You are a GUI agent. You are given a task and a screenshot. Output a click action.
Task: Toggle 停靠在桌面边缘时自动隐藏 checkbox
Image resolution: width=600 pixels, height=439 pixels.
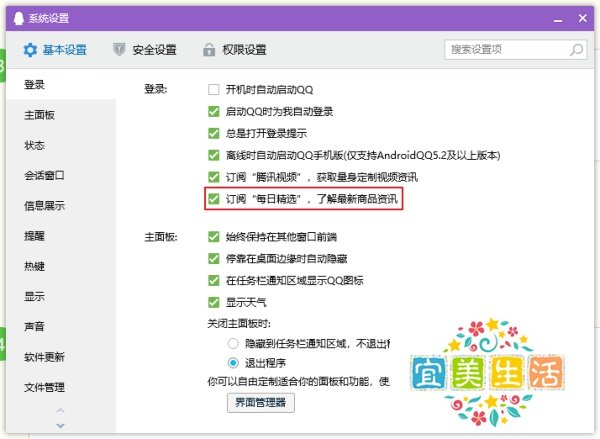[214, 258]
